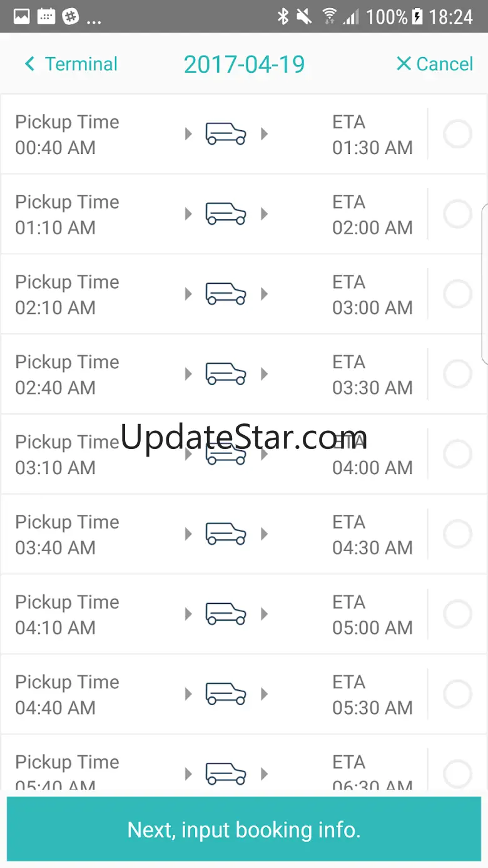Tap the edge panel handle on right side
Screen dimensions: 488x868
[x=484, y=283]
